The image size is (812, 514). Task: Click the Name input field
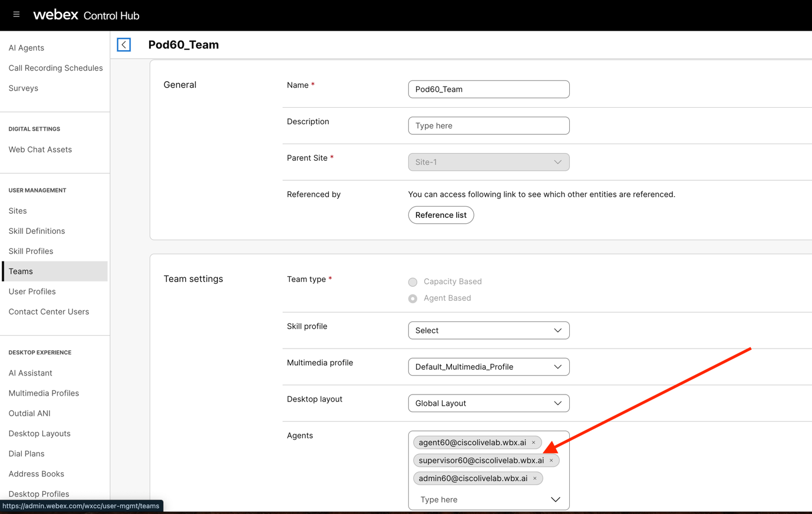pos(488,89)
